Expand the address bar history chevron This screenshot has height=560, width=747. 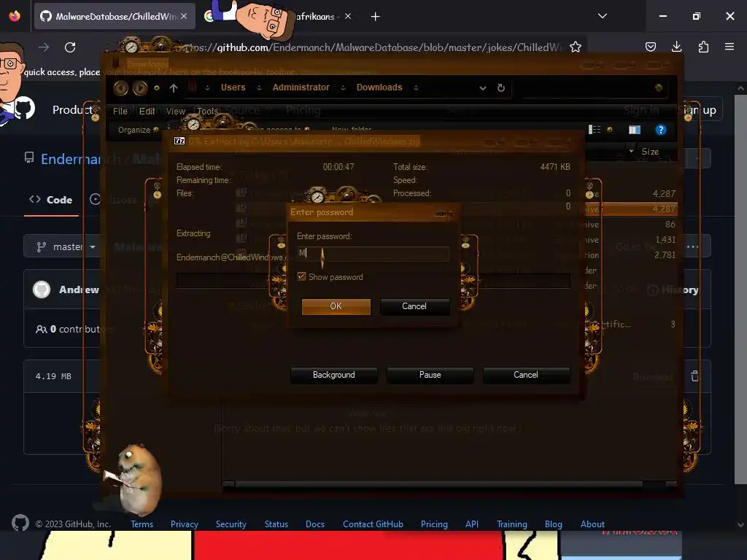pyautogui.click(x=483, y=88)
